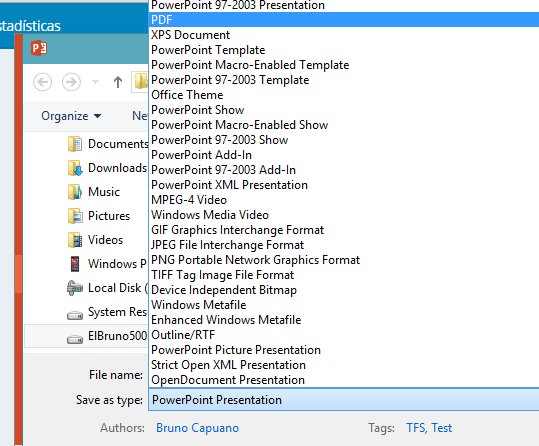This screenshot has height=446, width=539.
Task: Choose JPEG File Interchange Format
Action: [x=344, y=245]
